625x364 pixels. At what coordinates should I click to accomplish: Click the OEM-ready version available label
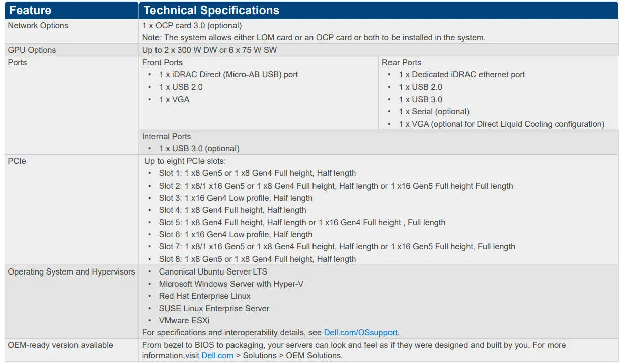coord(60,345)
